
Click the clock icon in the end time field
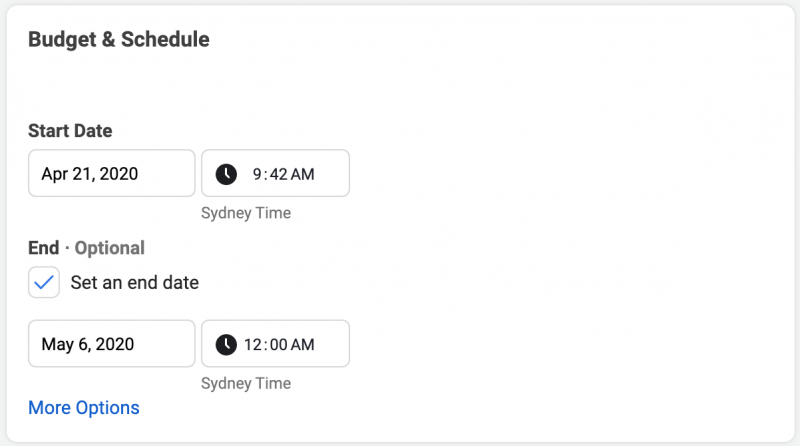click(x=226, y=344)
